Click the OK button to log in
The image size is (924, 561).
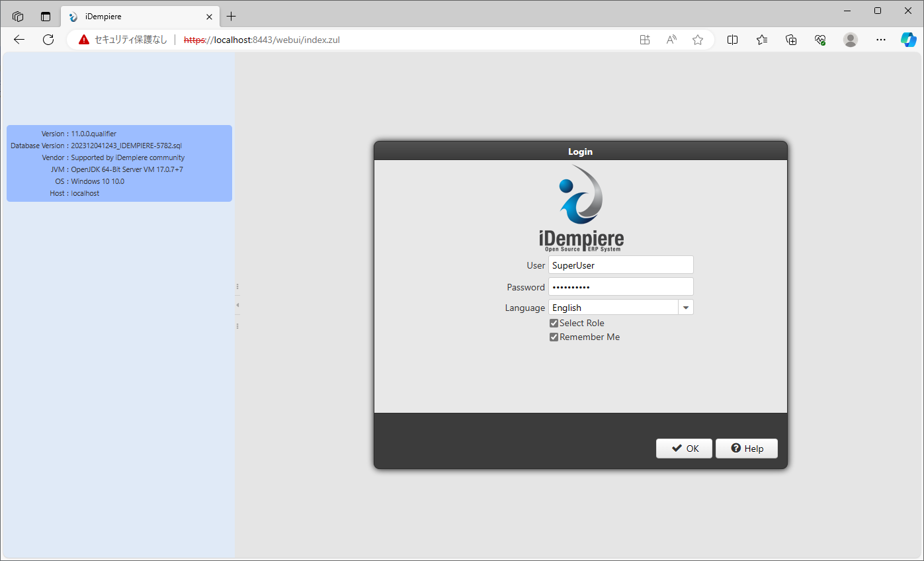[x=684, y=449]
